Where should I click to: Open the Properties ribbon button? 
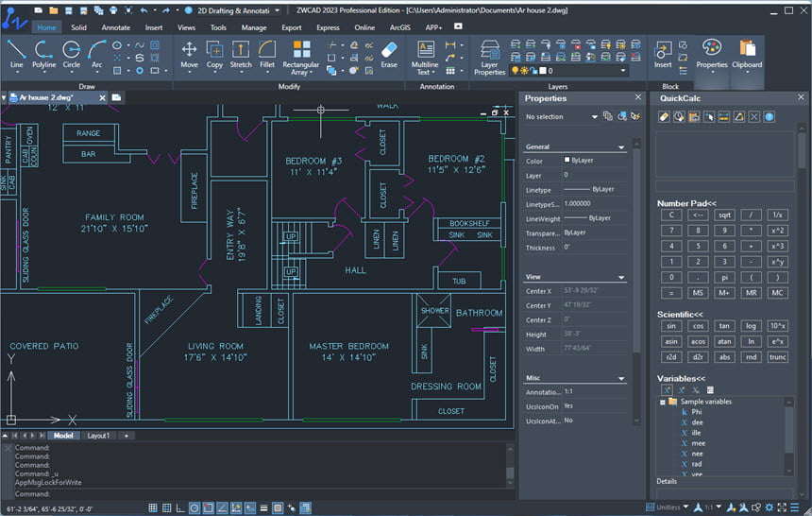tap(712, 55)
